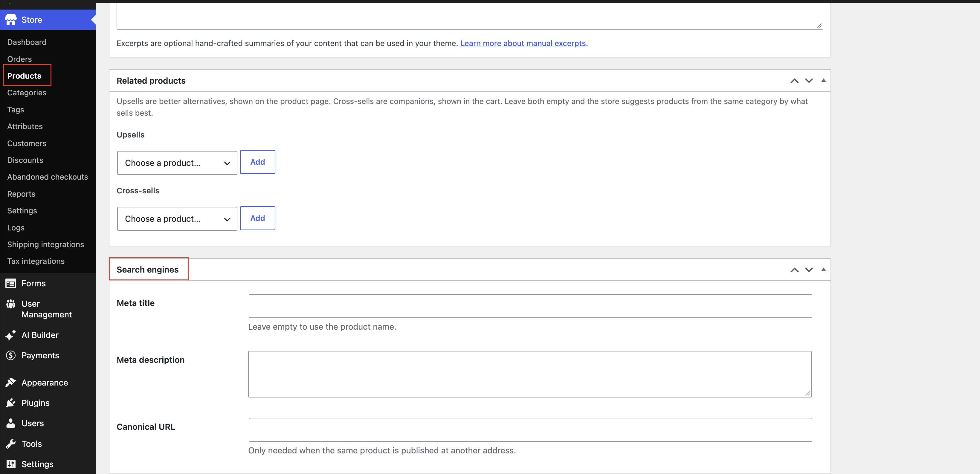This screenshot has width=980, height=474.
Task: Click the User Management icon
Action: 11,304
